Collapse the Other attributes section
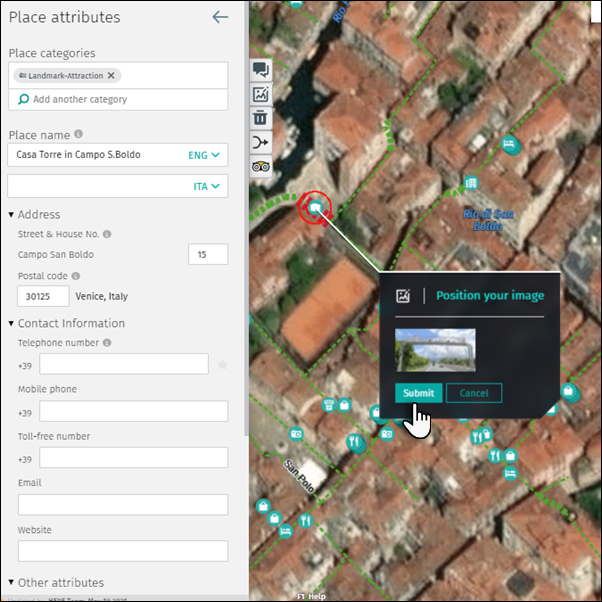Viewport: 602px width, 602px height. pyautogui.click(x=11, y=582)
